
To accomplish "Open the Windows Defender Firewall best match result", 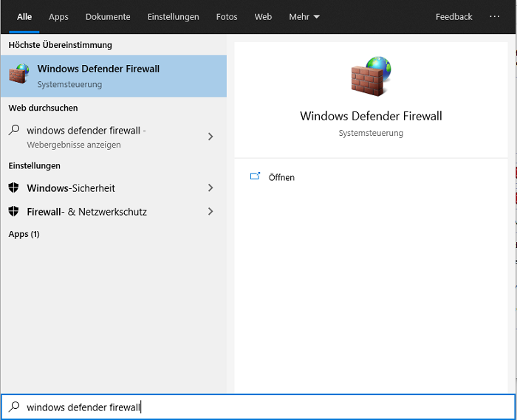I will pos(114,76).
